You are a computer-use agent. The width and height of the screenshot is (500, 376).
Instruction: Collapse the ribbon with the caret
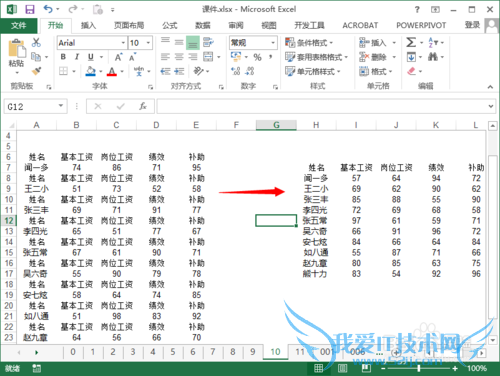tap(490, 87)
